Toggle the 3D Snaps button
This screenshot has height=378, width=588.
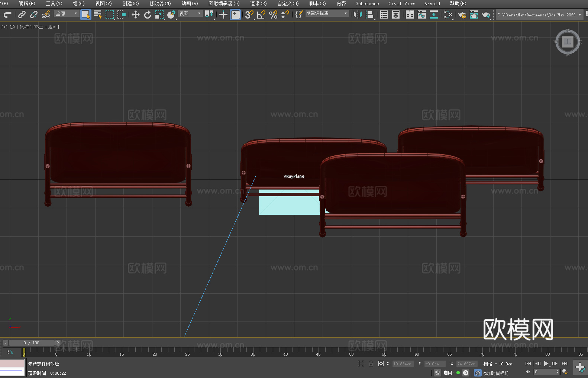(x=249, y=14)
